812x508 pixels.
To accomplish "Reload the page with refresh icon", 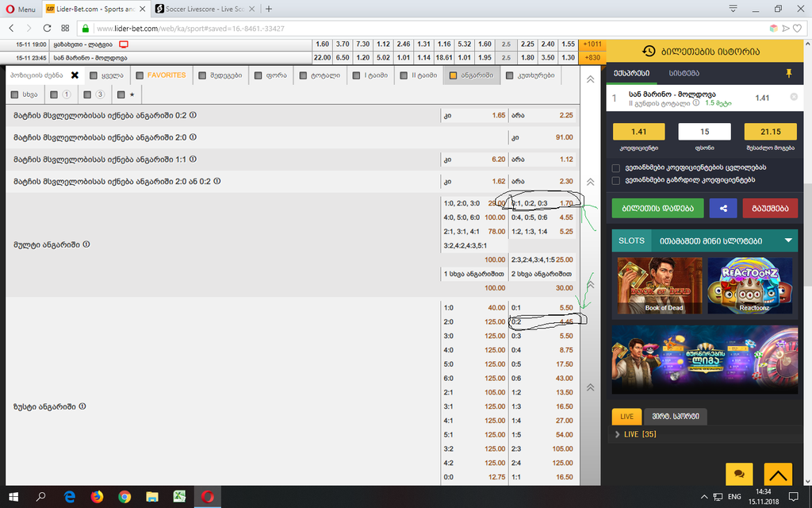I will (x=47, y=28).
